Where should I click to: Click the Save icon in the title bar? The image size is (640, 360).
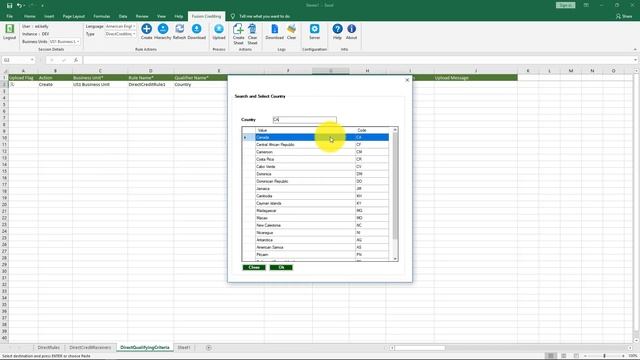click(x=9, y=6)
